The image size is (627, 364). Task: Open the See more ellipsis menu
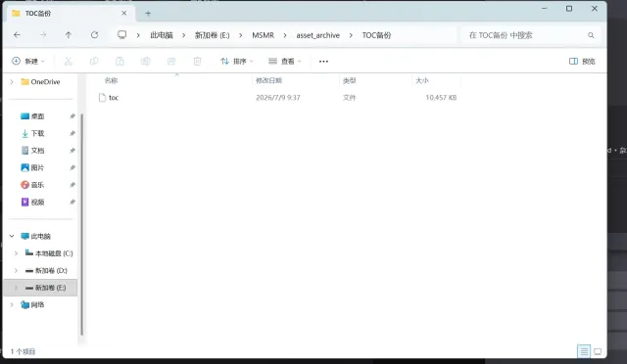tap(323, 61)
